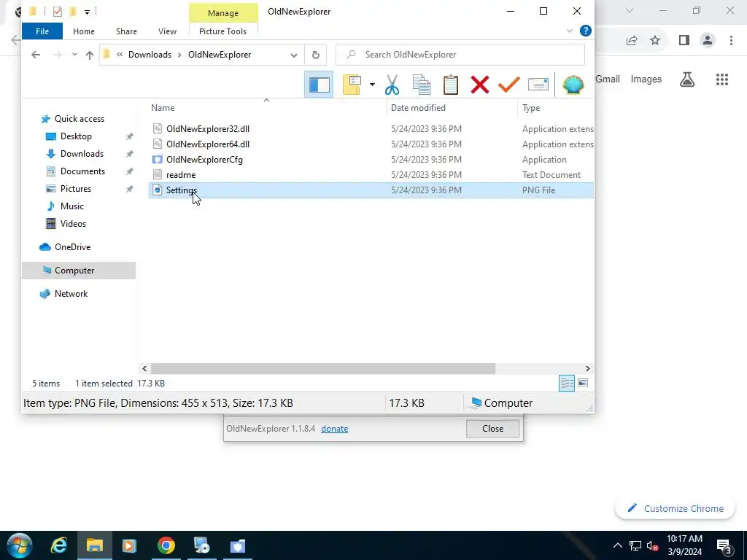The image size is (747, 560).
Task: Click the Classic Shell seashell icon
Action: point(573,85)
